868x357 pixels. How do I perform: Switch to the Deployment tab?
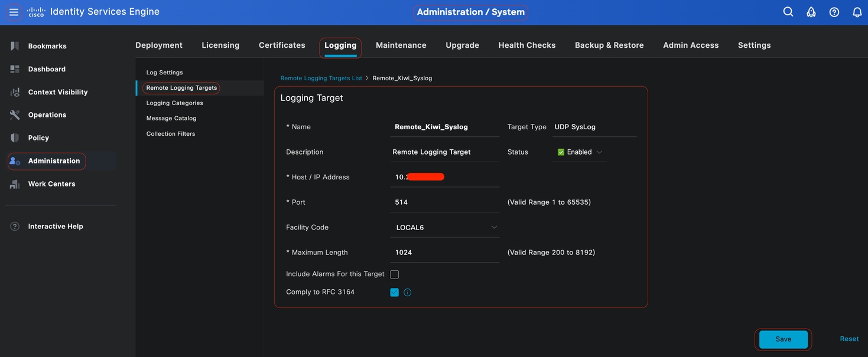tap(159, 45)
